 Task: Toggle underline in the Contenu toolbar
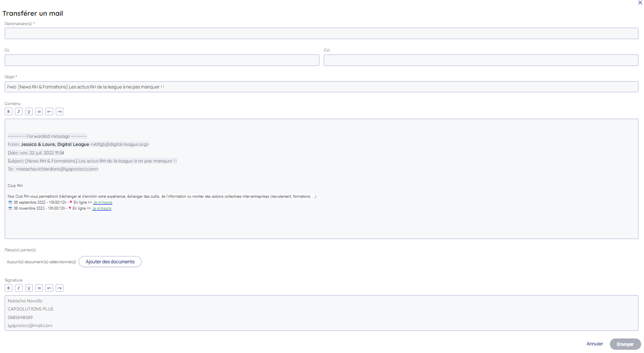(29, 111)
